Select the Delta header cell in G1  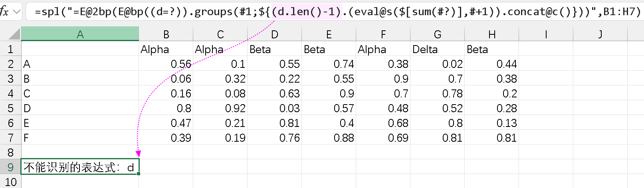437,49
